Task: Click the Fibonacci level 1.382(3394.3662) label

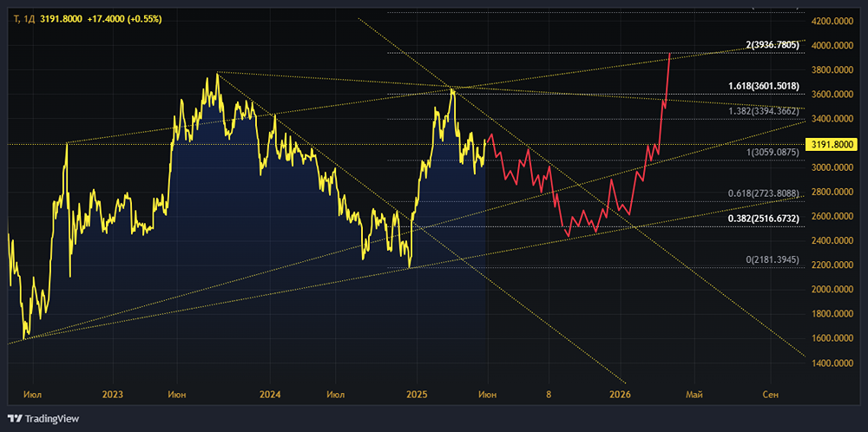Action: tap(764, 111)
